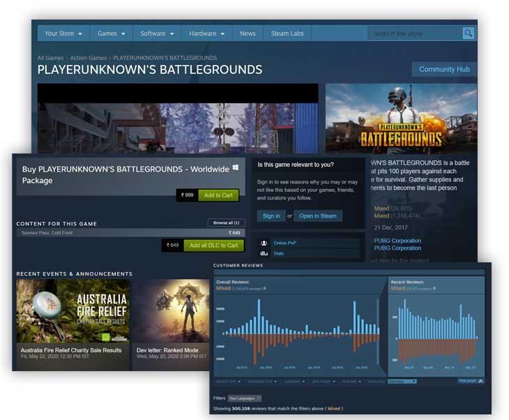
Task: Click the Australia Fire Relief Charity Sale Results title
Action: coord(71,350)
